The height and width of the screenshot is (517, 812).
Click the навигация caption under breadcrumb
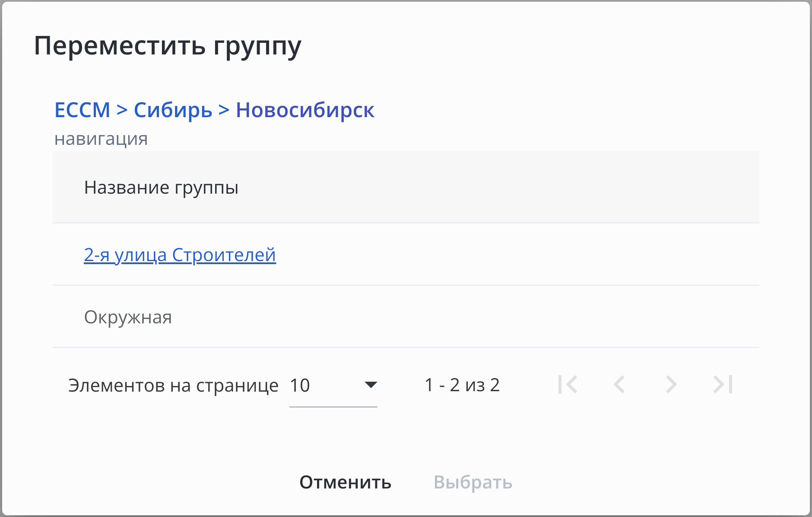(x=101, y=139)
